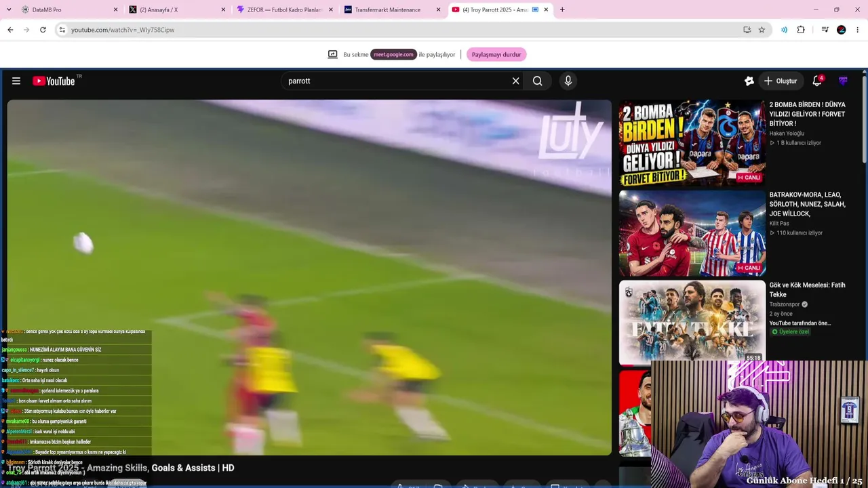Reload the YouTube page
The height and width of the screenshot is (488, 868).
[43, 30]
